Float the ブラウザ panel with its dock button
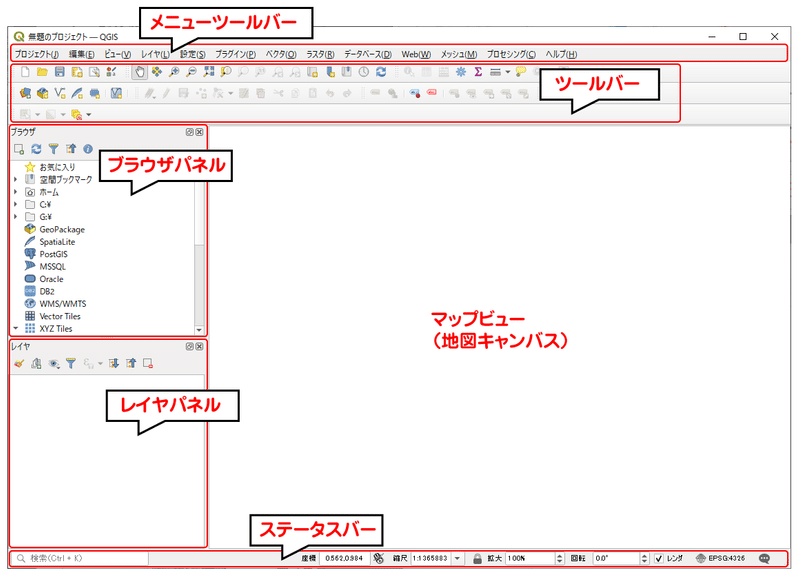 pos(190,132)
